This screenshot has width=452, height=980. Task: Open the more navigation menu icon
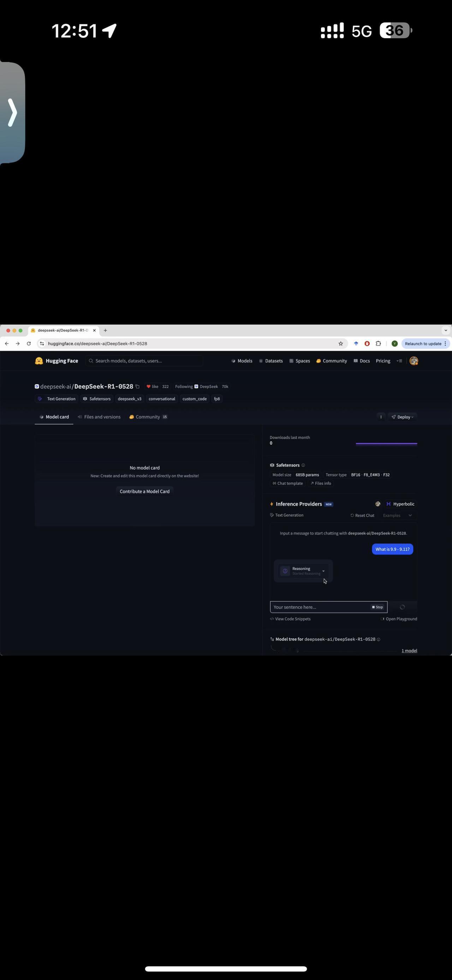point(399,361)
